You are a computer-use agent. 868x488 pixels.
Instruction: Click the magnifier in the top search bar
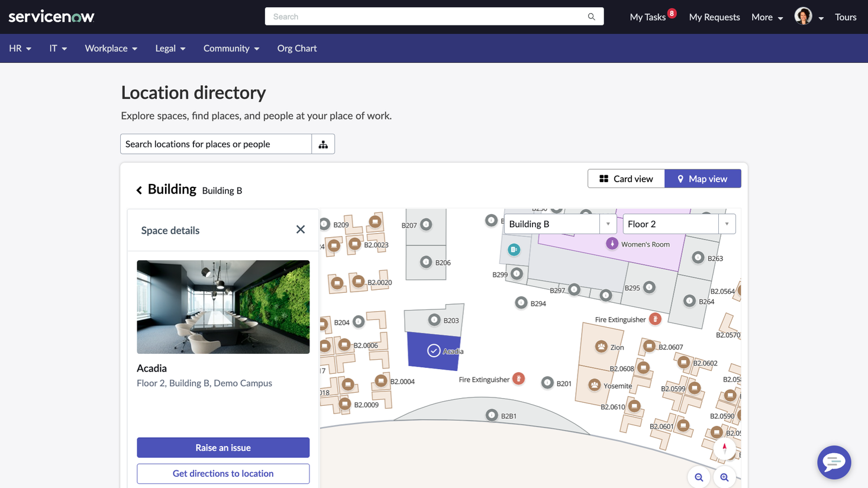[x=591, y=16]
